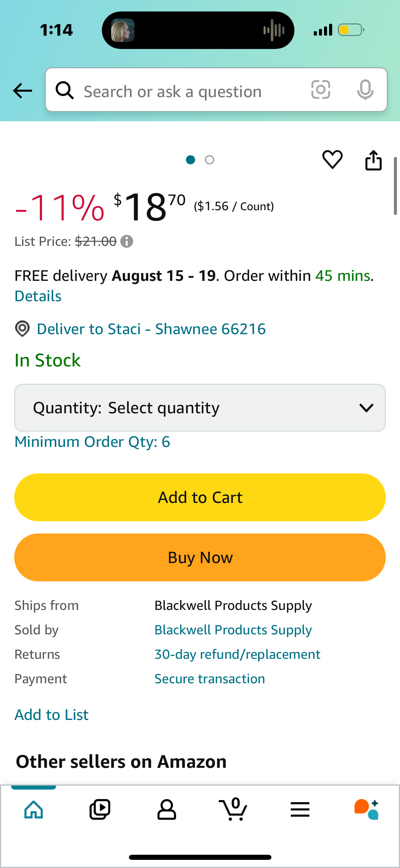Open the account profile tab
The image size is (400, 868).
coord(167,809)
